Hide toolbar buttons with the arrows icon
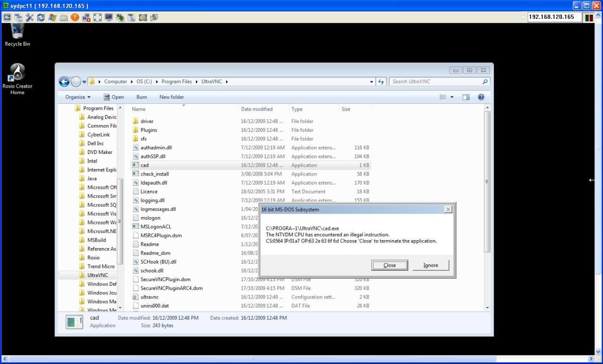 (98, 17)
